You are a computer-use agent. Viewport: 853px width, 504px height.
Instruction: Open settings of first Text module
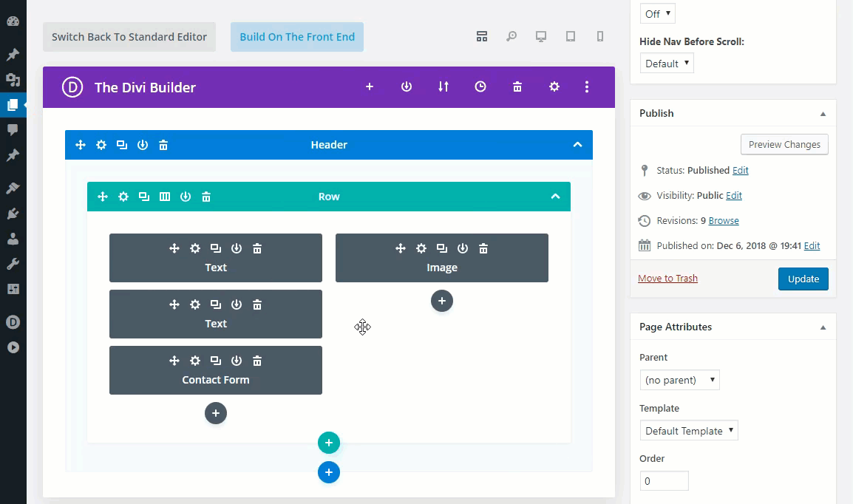[x=194, y=248]
